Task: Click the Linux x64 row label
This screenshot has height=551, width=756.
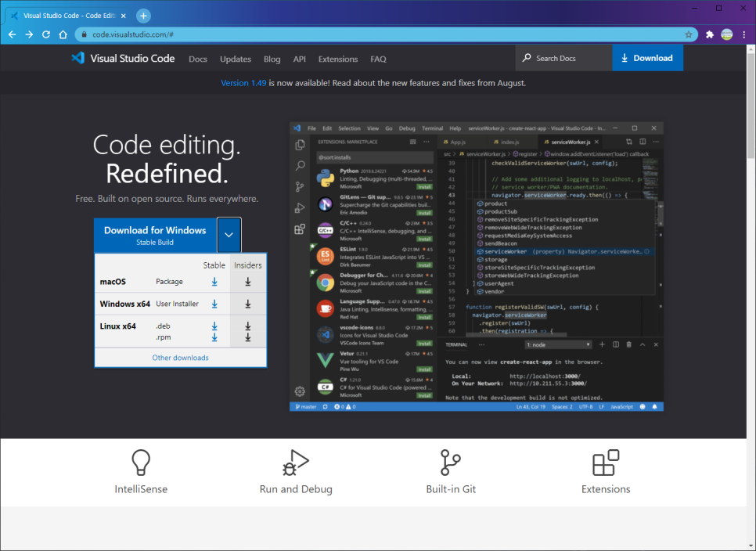Action: 117,326
